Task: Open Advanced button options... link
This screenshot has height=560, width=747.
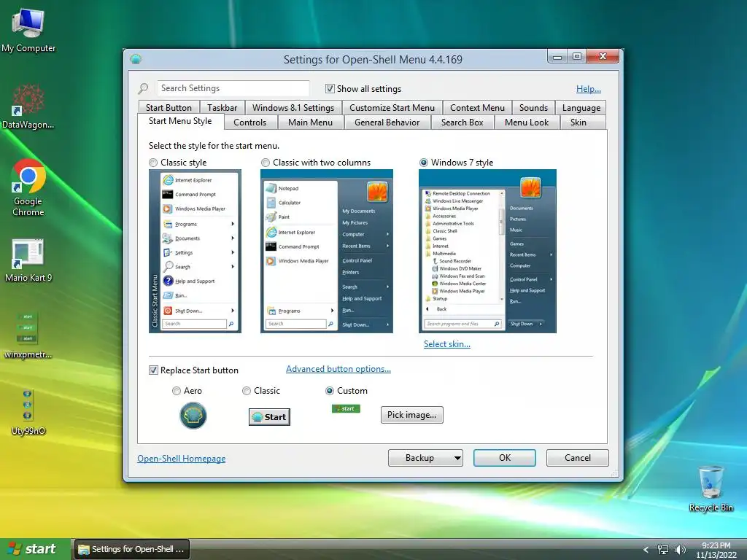Action: (x=338, y=368)
